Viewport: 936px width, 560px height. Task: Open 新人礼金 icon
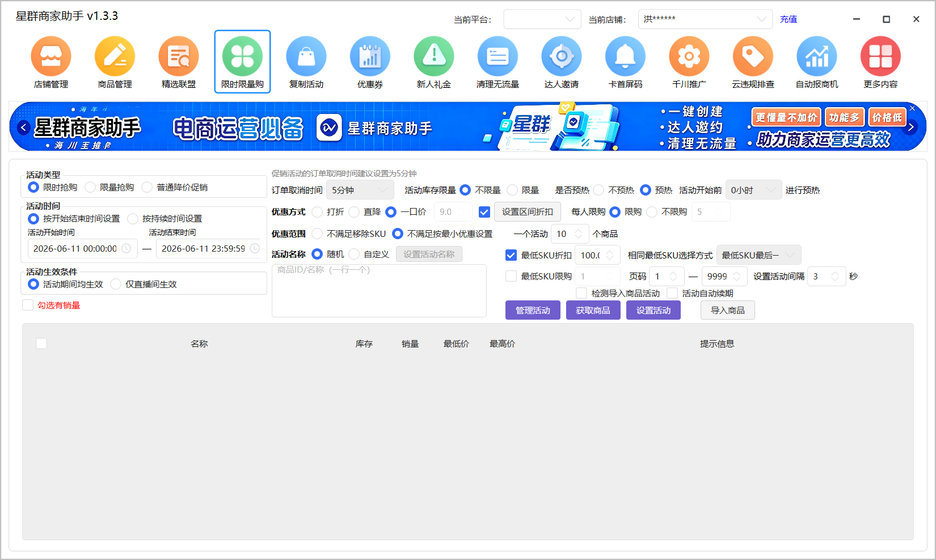coord(434,62)
